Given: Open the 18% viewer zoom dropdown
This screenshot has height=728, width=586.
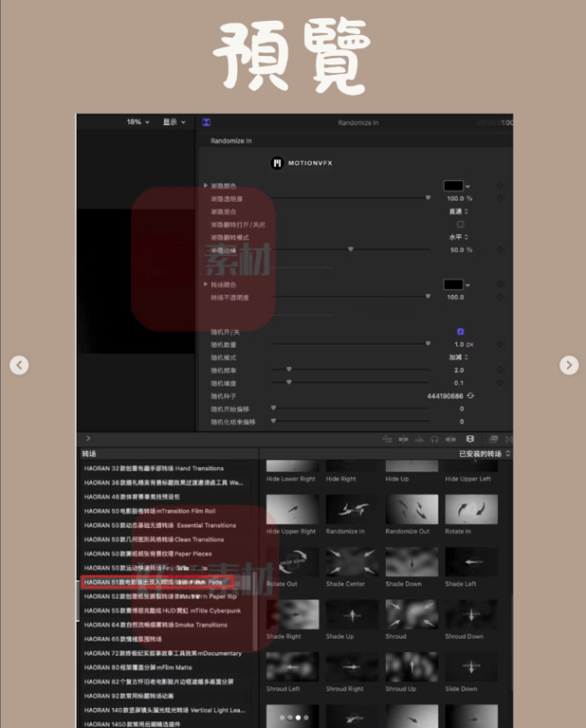Looking at the screenshot, I should click(x=137, y=122).
